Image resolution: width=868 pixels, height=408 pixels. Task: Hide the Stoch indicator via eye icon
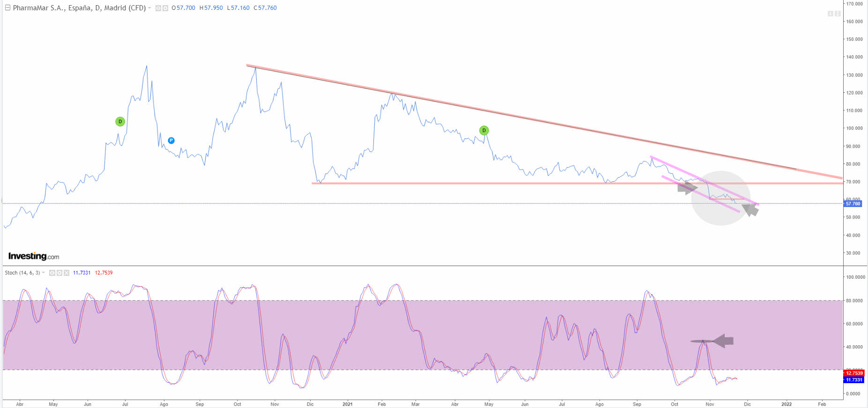[x=52, y=273]
